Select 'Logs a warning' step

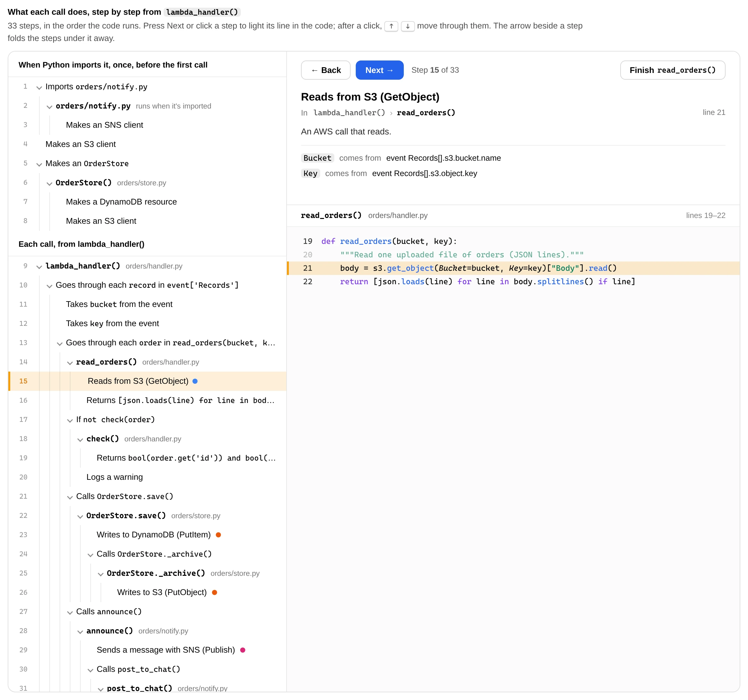[x=147, y=477]
